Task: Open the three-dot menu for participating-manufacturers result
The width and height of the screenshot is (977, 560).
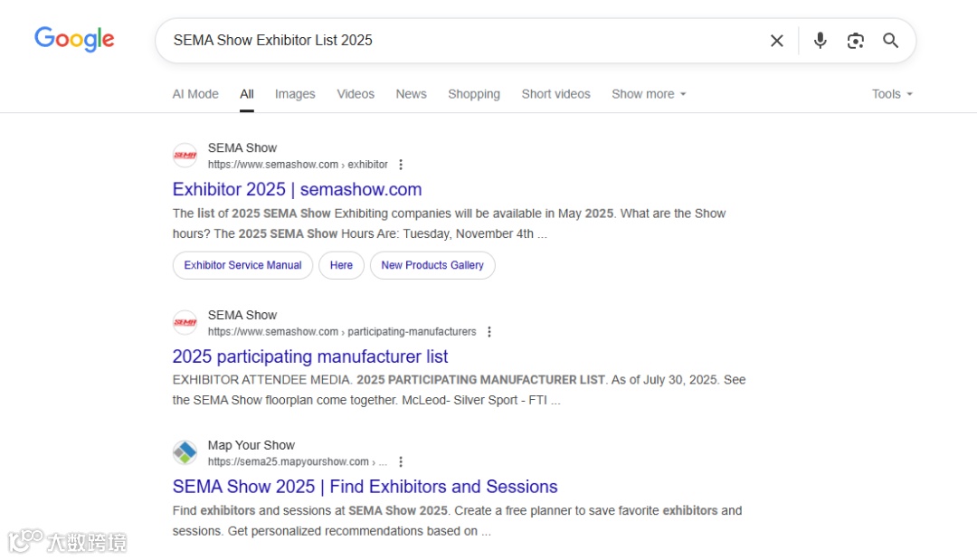Action: pos(489,331)
